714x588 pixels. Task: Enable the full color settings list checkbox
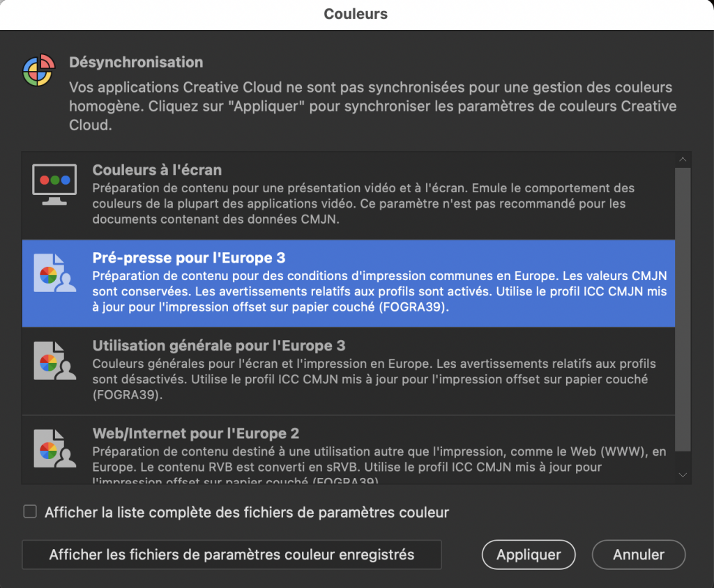30,512
